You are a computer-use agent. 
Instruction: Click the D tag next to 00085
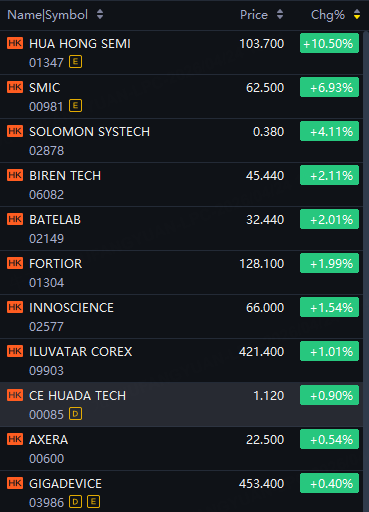click(75, 414)
